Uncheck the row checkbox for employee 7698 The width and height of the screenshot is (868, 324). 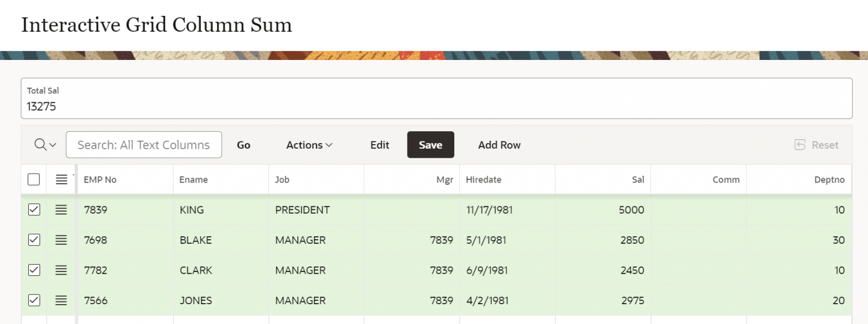pyautogui.click(x=34, y=240)
